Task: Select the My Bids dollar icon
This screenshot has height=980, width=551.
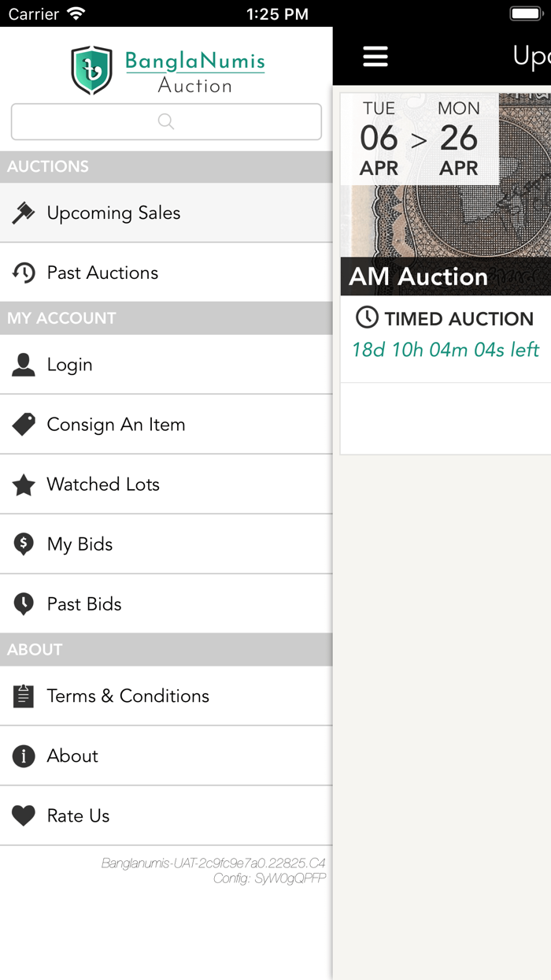Action: point(24,544)
